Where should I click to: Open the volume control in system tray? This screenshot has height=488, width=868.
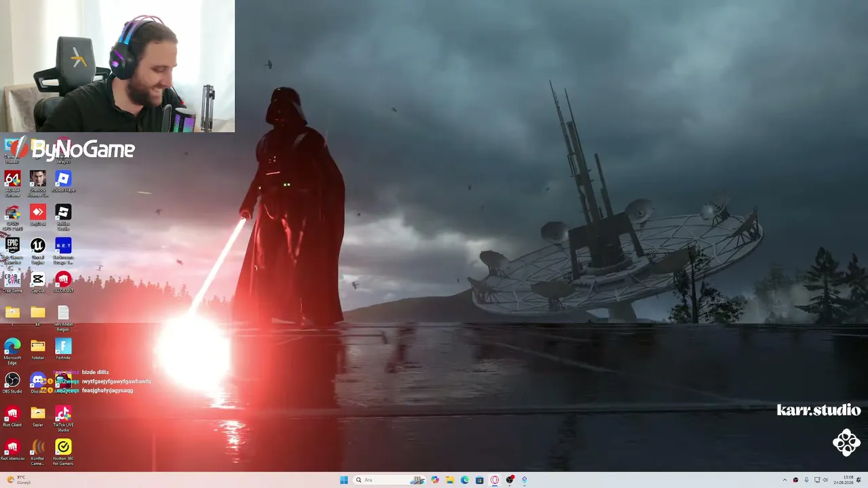tap(825, 480)
